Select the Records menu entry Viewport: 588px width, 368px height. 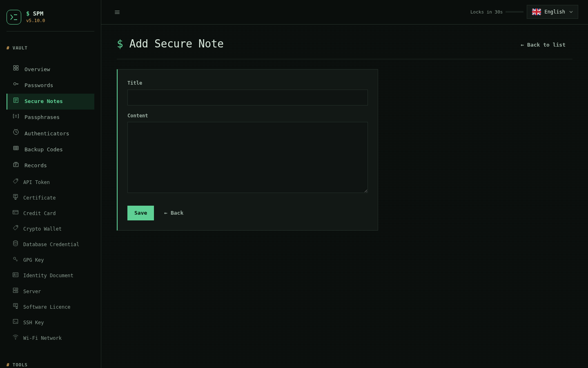[51, 165]
